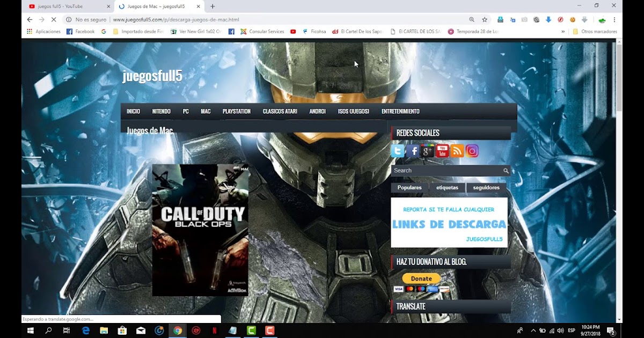Open the MAC menu item

click(206, 112)
